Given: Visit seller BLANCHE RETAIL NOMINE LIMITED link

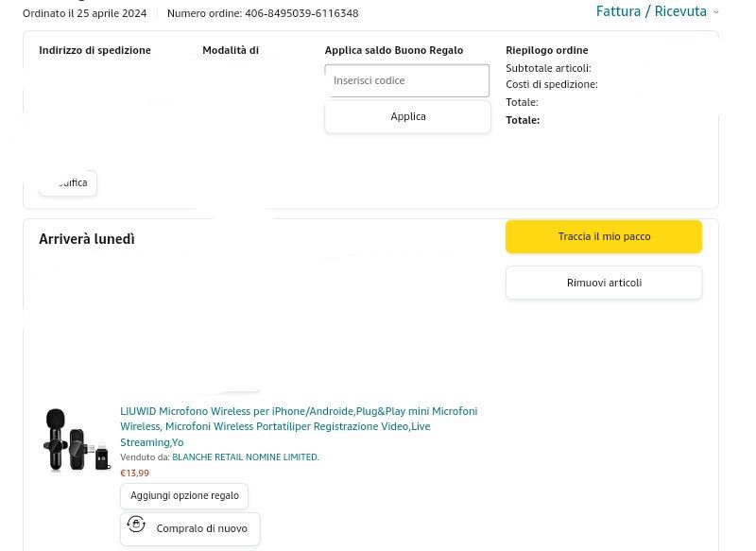Looking at the screenshot, I should point(245,457).
